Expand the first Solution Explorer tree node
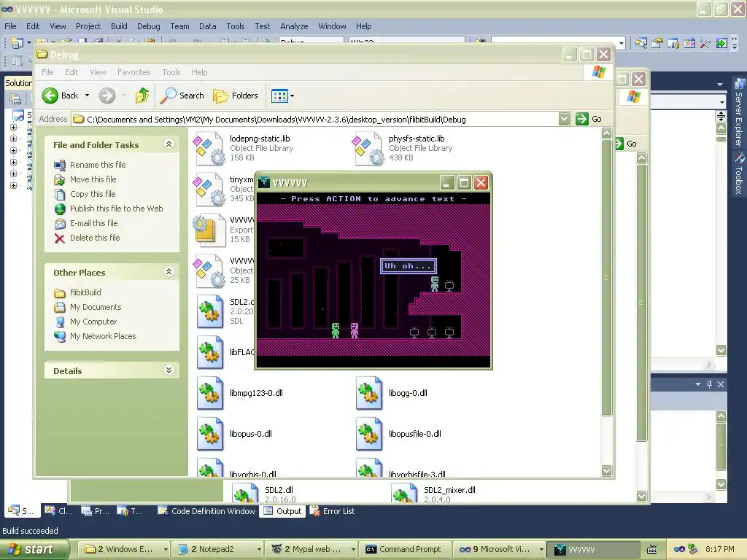Viewport: 747px width, 560px height. pos(13,127)
